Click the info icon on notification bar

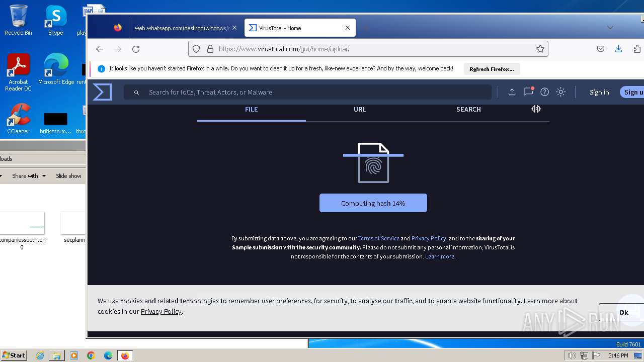click(101, 69)
